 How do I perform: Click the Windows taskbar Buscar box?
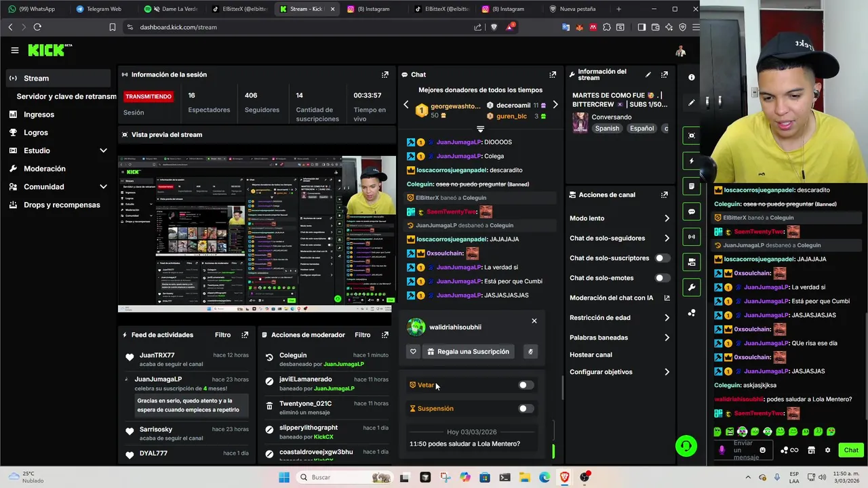(343, 477)
